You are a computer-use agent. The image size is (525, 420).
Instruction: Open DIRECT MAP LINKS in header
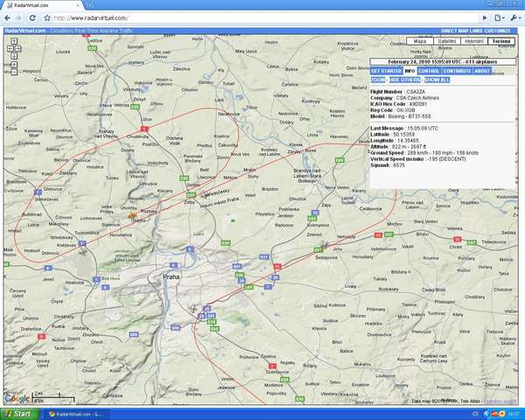coord(462,31)
